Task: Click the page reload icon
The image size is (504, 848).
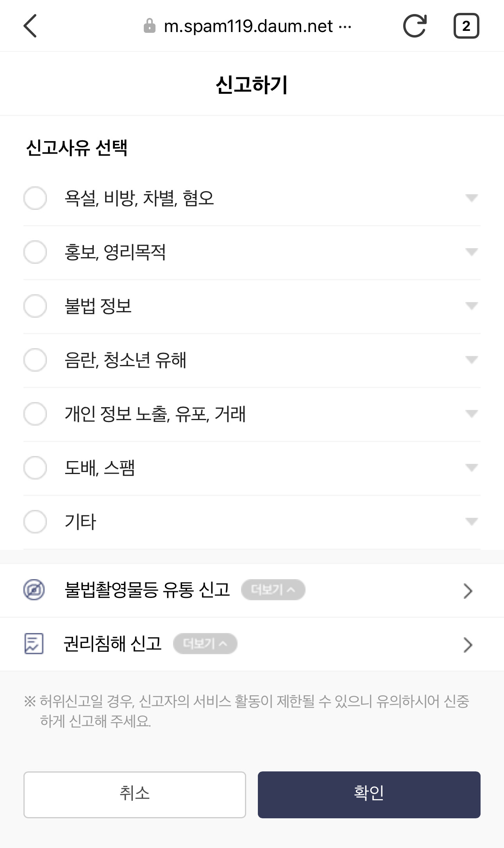Action: pos(415,26)
